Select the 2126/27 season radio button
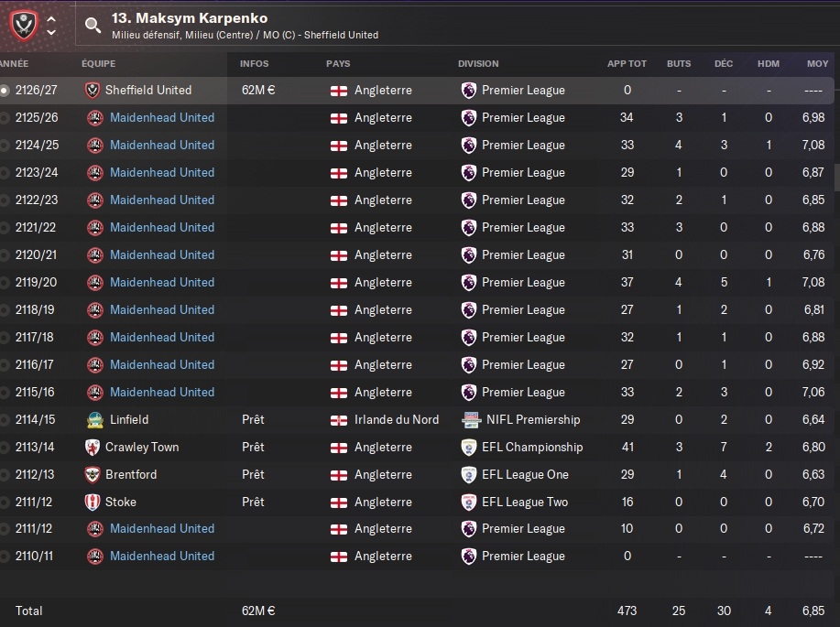This screenshot has height=627, width=840. click(5, 91)
